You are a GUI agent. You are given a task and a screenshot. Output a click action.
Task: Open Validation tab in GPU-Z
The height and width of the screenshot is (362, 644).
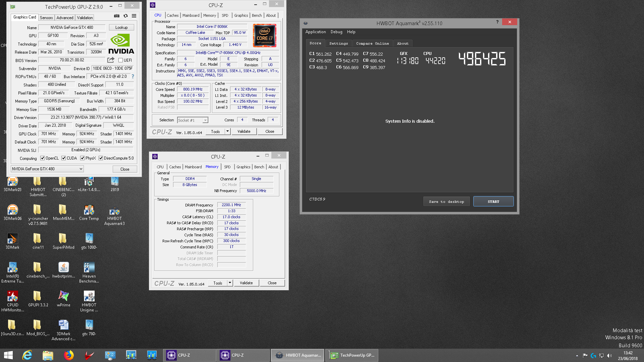tap(85, 18)
